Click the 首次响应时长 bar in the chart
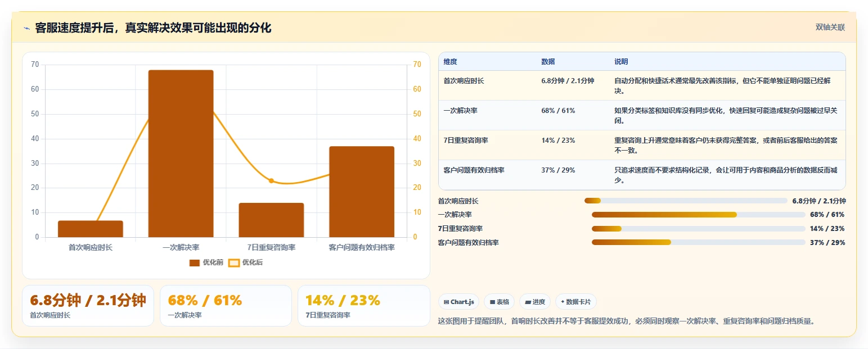The image size is (868, 349). [91, 229]
